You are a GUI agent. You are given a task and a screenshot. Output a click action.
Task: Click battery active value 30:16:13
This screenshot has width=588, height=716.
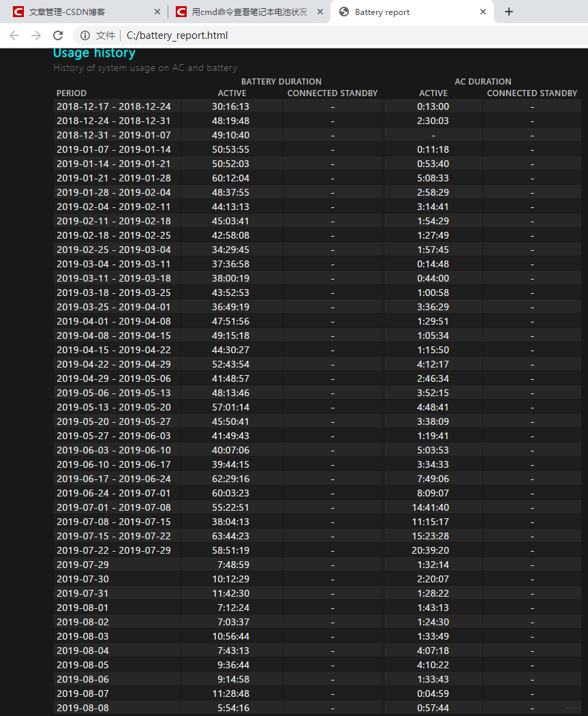click(230, 106)
